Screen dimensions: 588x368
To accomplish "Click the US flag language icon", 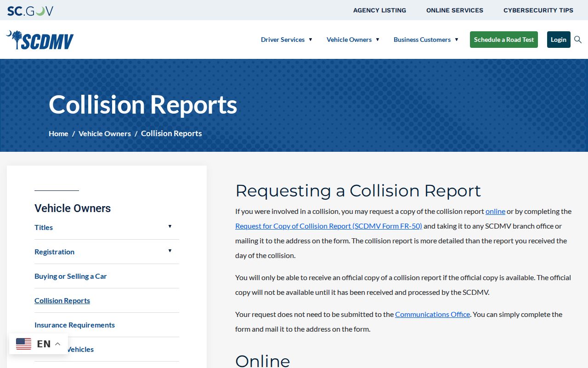I will coord(24,344).
